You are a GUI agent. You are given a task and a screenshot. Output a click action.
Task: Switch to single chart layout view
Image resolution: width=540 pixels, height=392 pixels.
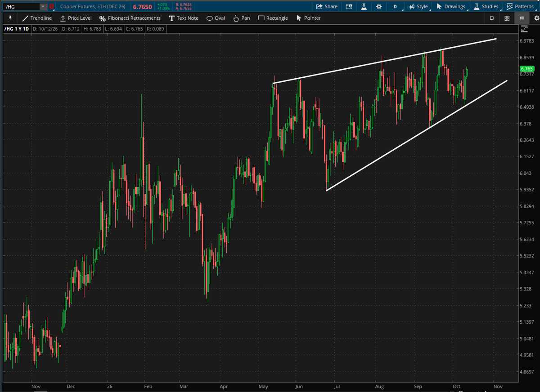(x=491, y=18)
